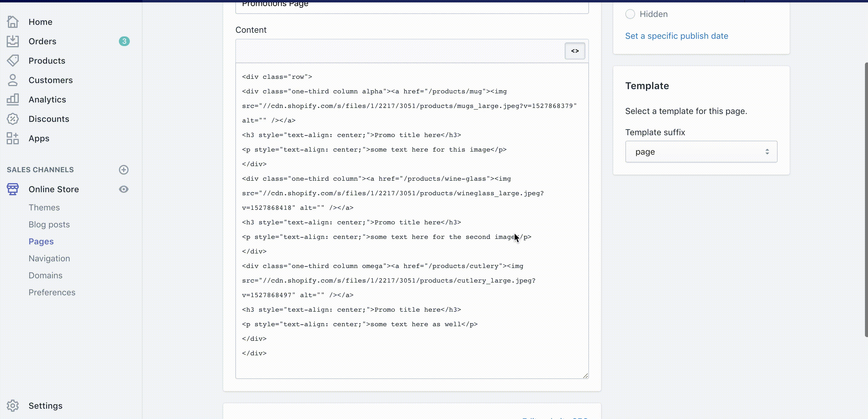Open Settings via gear icon

[12, 406]
